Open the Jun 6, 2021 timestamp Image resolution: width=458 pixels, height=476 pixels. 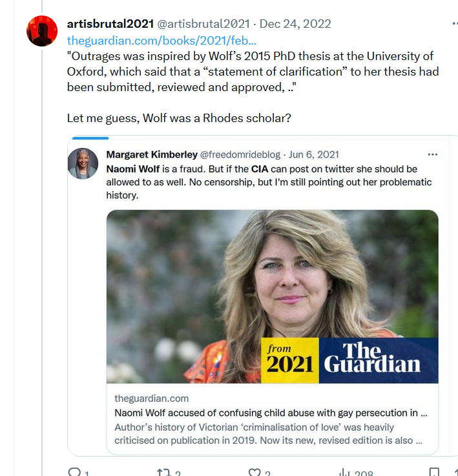pos(313,154)
